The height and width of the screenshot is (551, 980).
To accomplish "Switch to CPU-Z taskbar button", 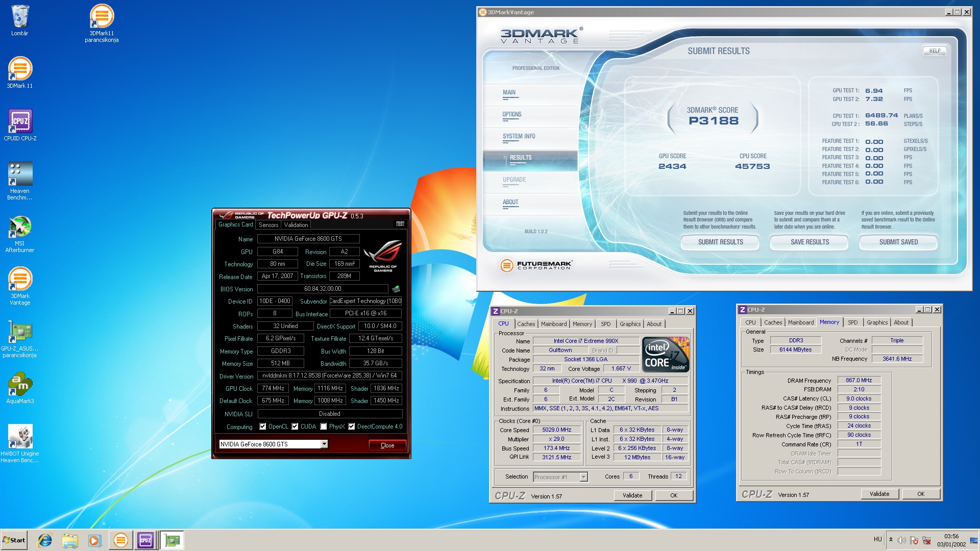I will (x=145, y=540).
